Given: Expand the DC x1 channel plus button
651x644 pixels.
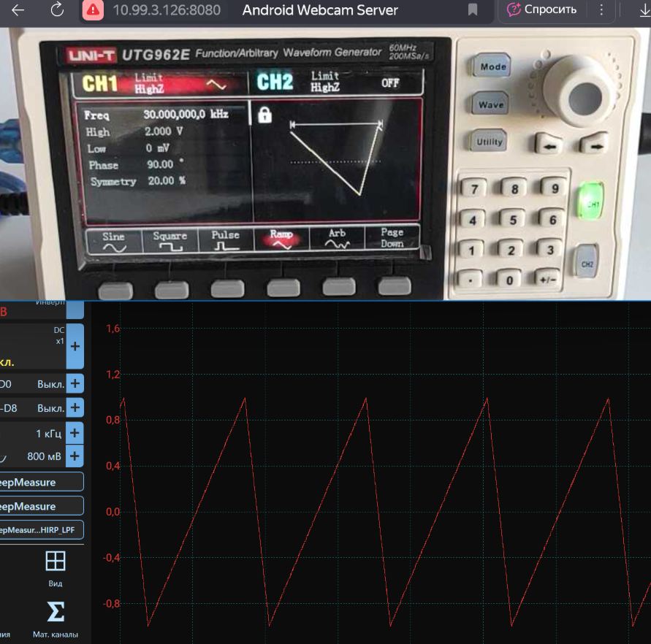Looking at the screenshot, I should tap(75, 346).
